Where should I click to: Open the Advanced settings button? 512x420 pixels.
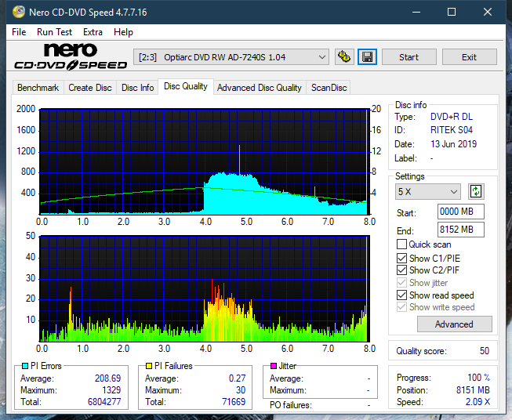[x=454, y=324]
